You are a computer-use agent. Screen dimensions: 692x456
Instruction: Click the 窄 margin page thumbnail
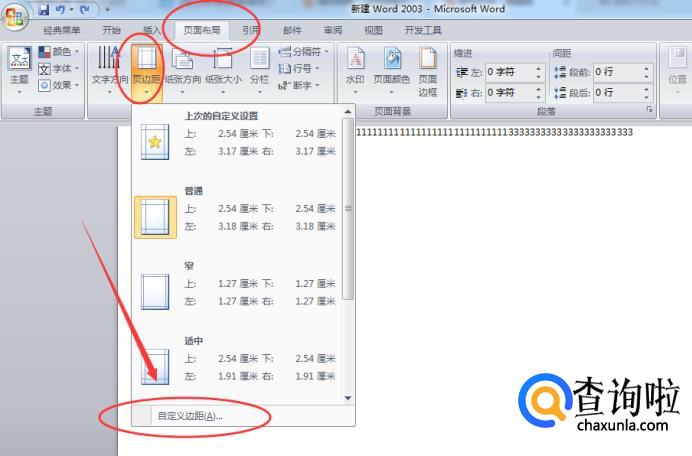coord(155,292)
